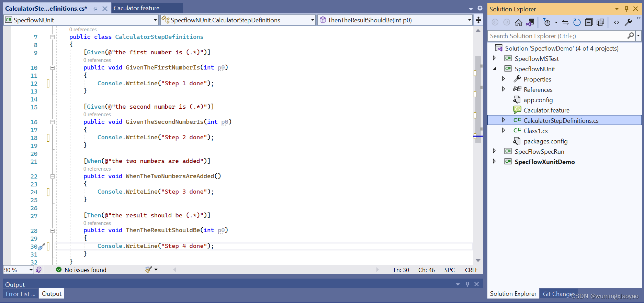Click Solution Explorer search magnifier icon
Screen dimensions: 644x303
pyautogui.click(x=631, y=36)
